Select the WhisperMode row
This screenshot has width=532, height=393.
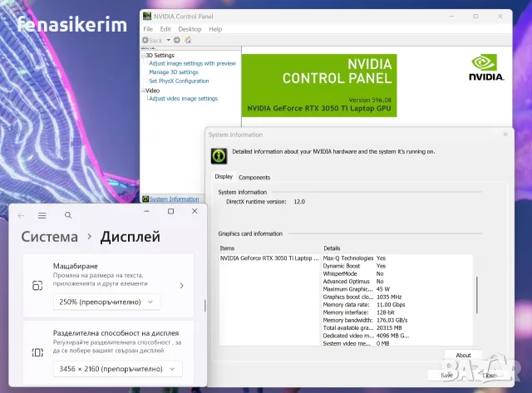(x=353, y=274)
